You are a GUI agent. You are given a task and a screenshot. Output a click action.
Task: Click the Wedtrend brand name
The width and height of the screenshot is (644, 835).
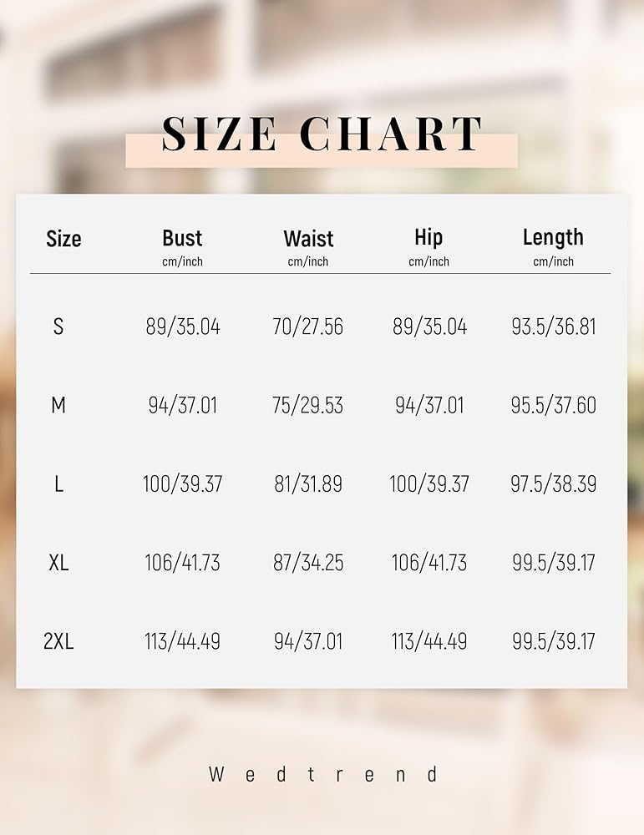point(322,774)
